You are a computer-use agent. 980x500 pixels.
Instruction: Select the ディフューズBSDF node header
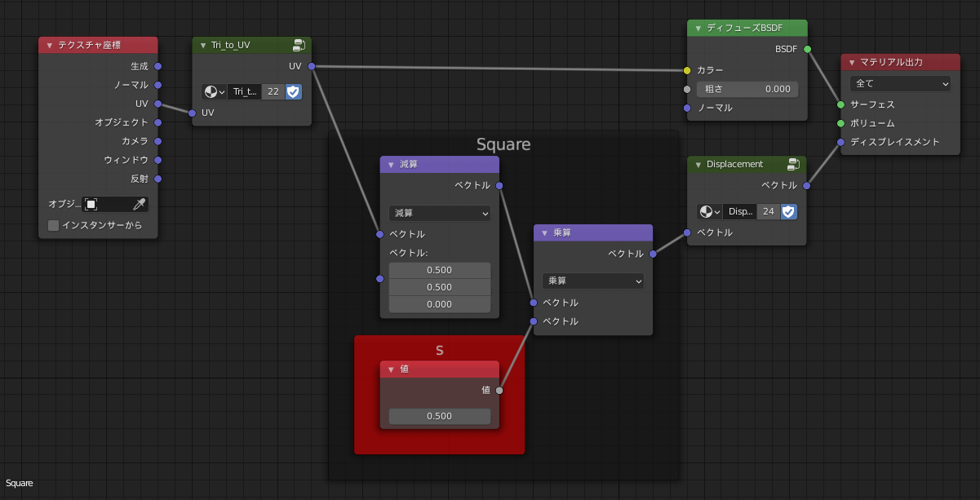747,28
